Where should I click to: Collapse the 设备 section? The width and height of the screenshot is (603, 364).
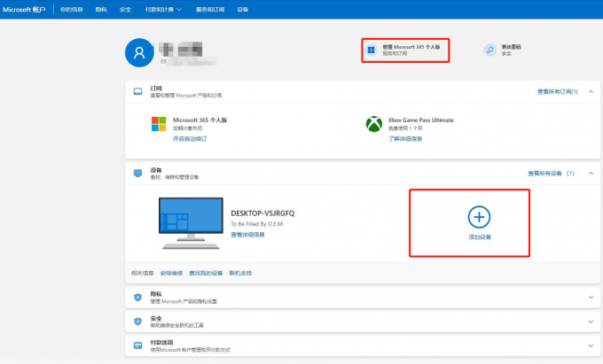pyautogui.click(x=591, y=174)
